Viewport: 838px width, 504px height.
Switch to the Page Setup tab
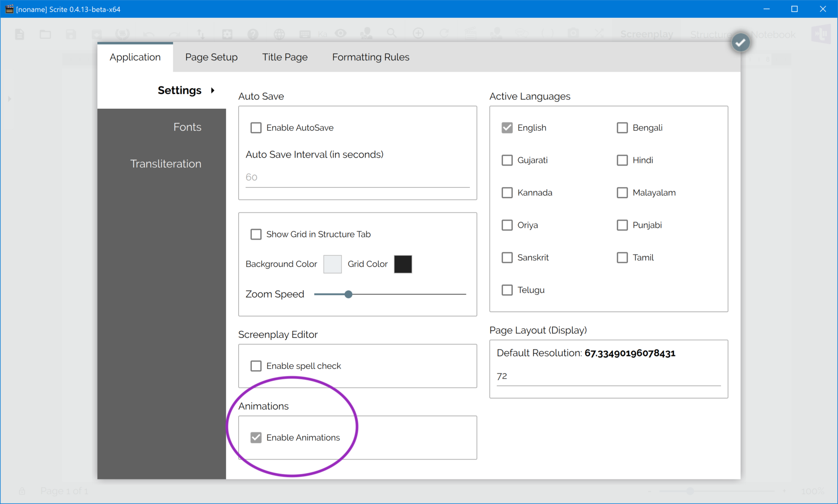coord(211,57)
